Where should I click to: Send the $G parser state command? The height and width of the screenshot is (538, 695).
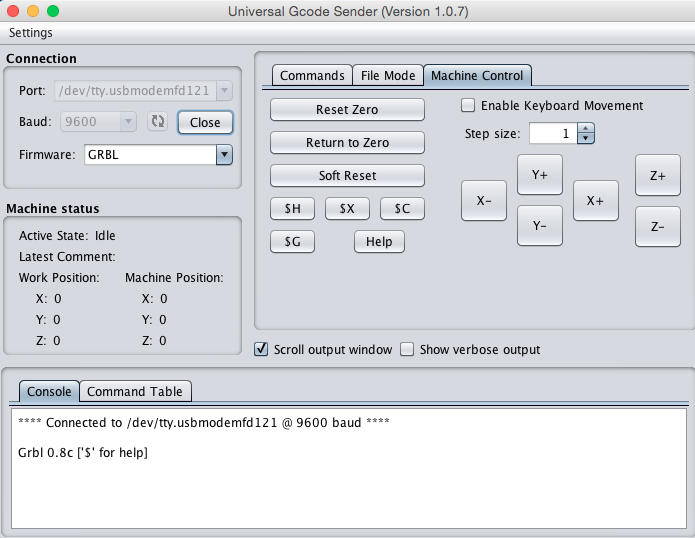pos(293,242)
